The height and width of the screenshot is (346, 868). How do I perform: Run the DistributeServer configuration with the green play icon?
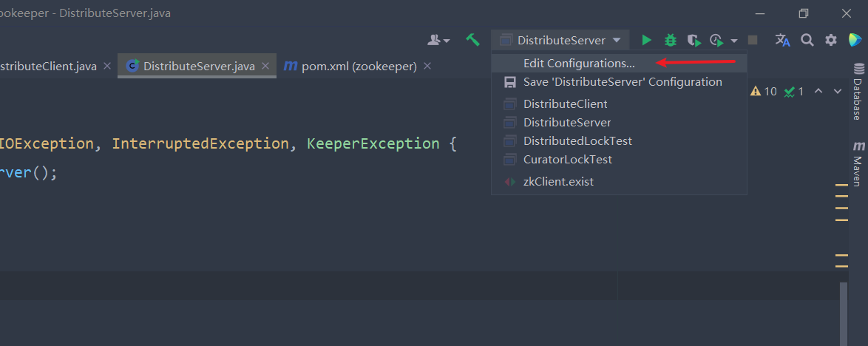(647, 41)
